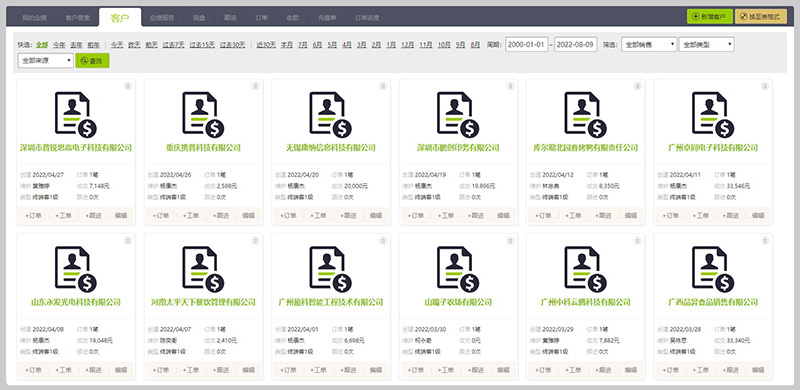This screenshot has height=390, width=800.
Task: Open the 全部销售 dropdown filter
Action: click(649, 44)
